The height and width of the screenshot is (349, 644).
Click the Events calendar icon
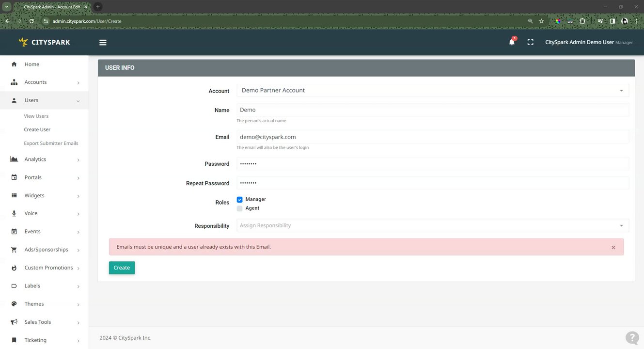14,232
